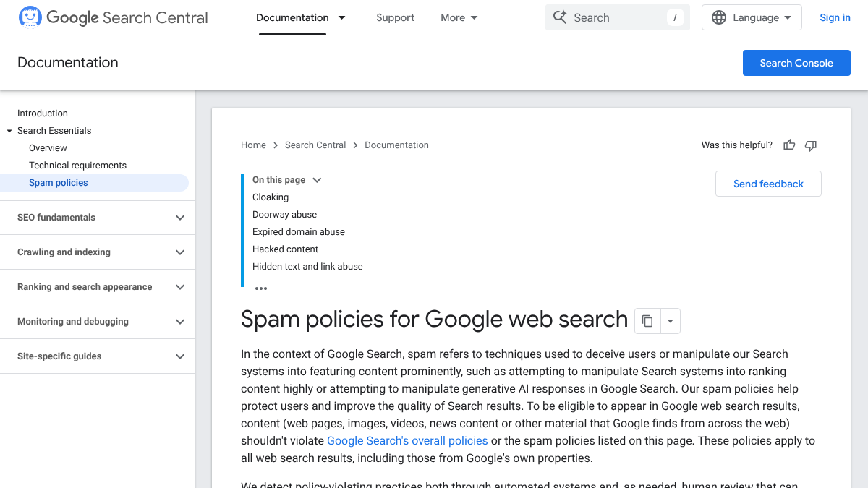The image size is (868, 488).
Task: Jump to the Hacked content section
Action: point(285,249)
